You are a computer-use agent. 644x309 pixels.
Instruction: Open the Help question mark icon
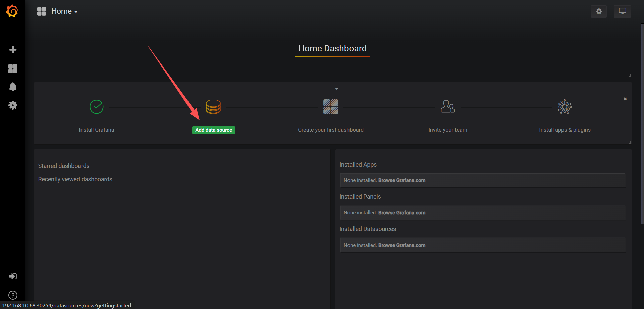tap(13, 295)
